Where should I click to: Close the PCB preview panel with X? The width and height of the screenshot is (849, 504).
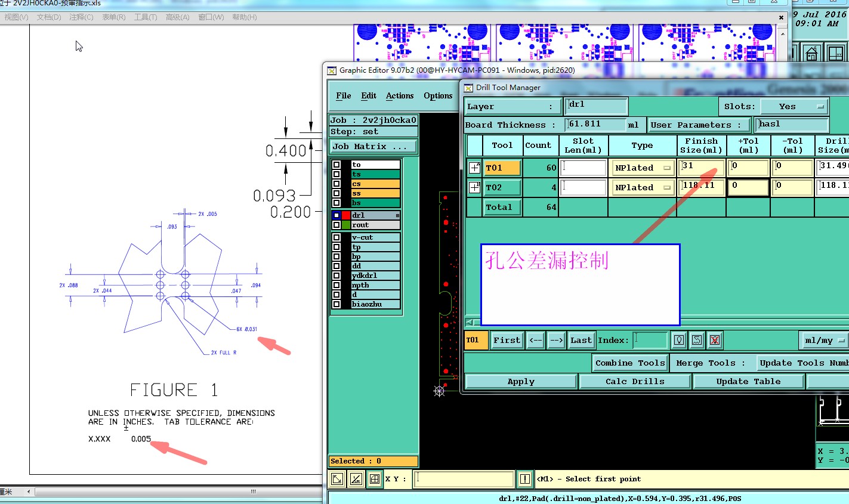pos(781,18)
